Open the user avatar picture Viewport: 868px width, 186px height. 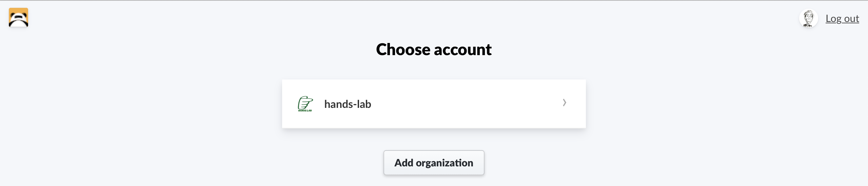(x=808, y=18)
